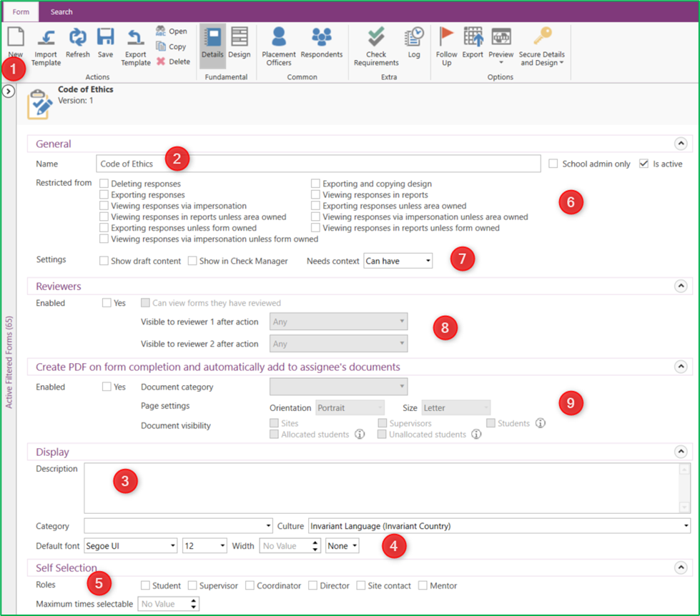Viewport: 700px width, 616px height.
Task: Open the Form tab
Action: click(21, 12)
